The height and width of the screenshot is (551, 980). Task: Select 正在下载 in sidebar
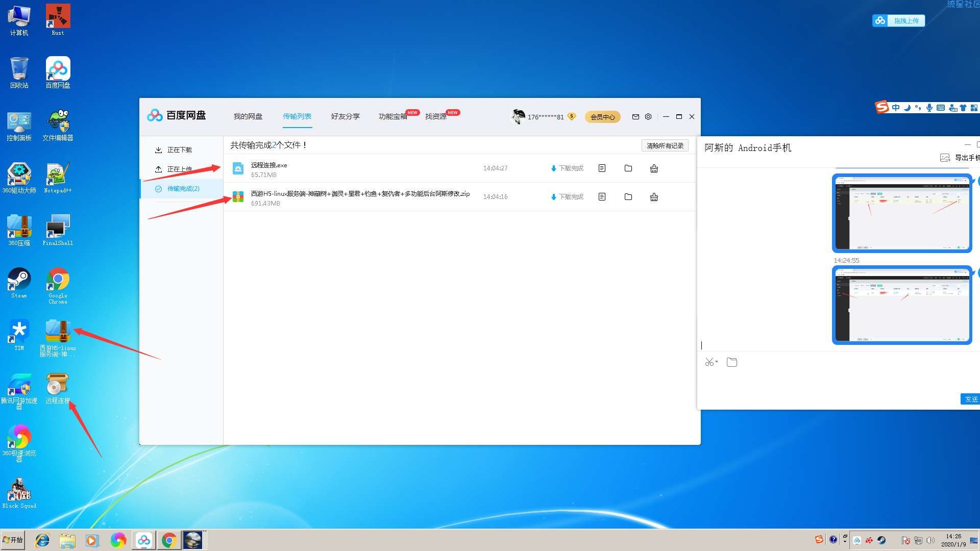tap(181, 149)
